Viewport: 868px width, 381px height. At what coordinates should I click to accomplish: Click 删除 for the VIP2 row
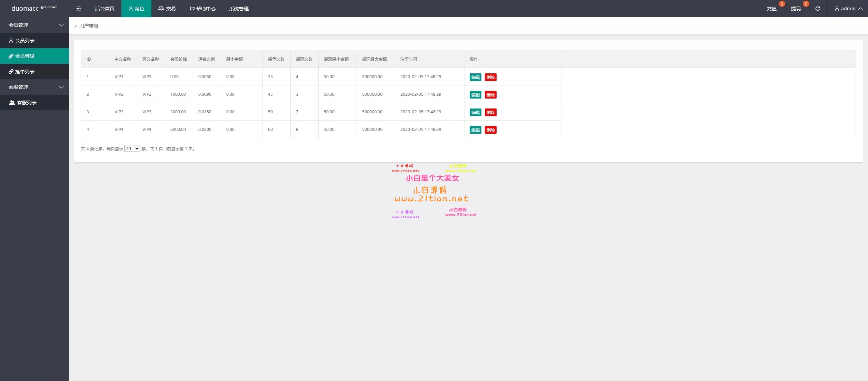click(491, 95)
